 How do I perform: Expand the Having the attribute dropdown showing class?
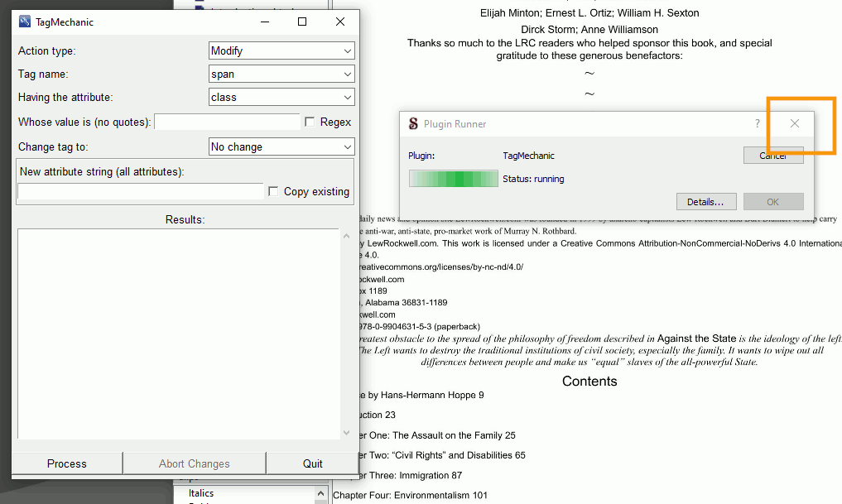click(281, 97)
